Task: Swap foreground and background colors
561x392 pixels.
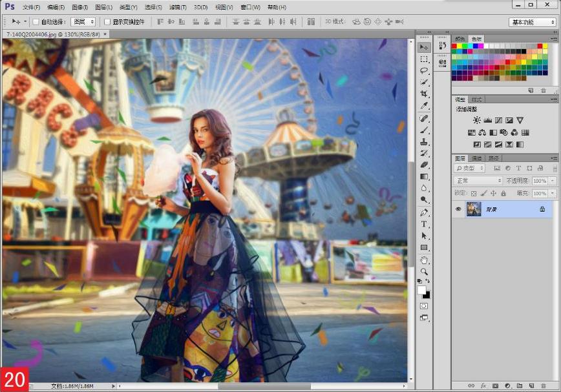Action: [428, 281]
